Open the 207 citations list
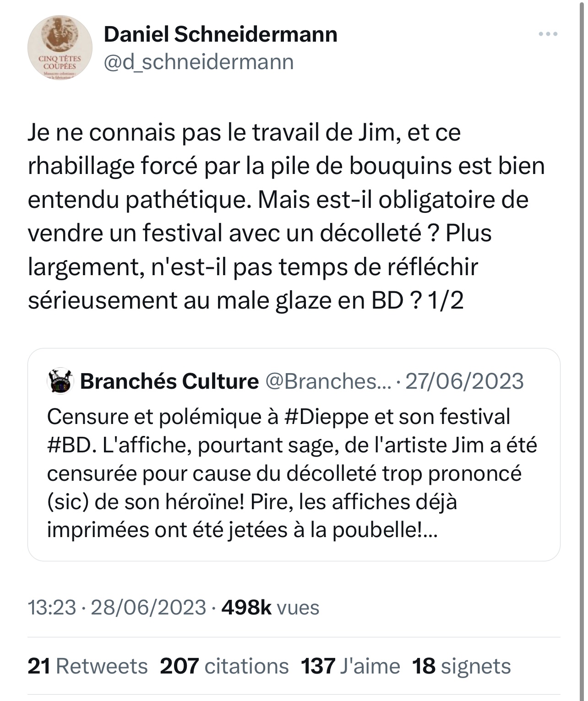Screen dimensions: 588x701 [224, 666]
